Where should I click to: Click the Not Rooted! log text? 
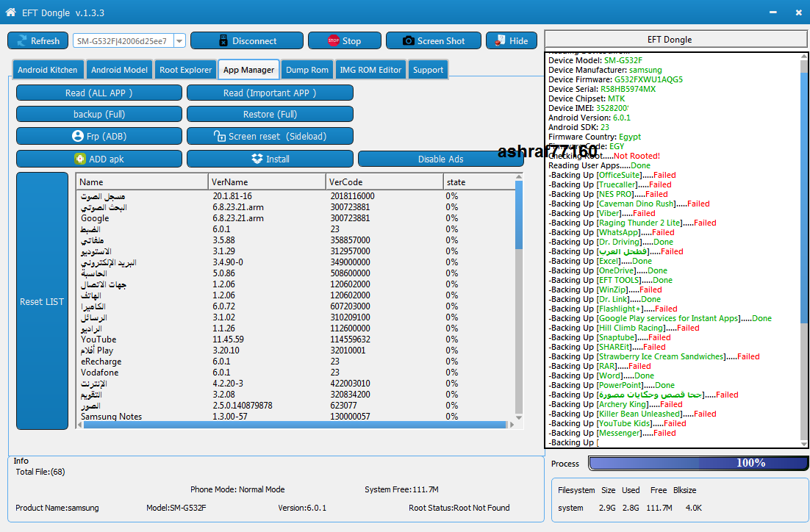coord(637,156)
